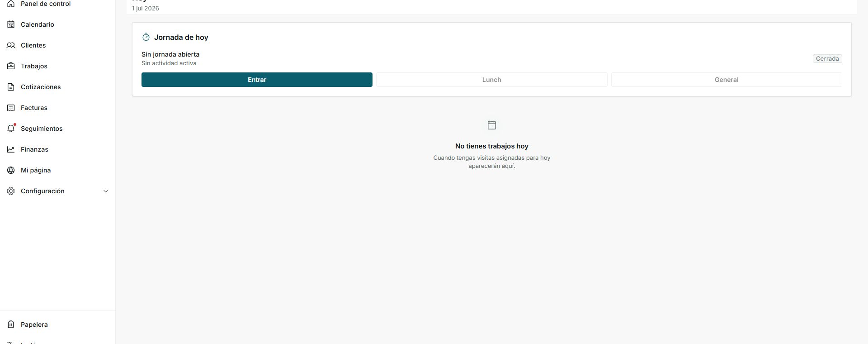The height and width of the screenshot is (344, 868).
Task: Expand the Configuración chevron
Action: click(x=106, y=191)
